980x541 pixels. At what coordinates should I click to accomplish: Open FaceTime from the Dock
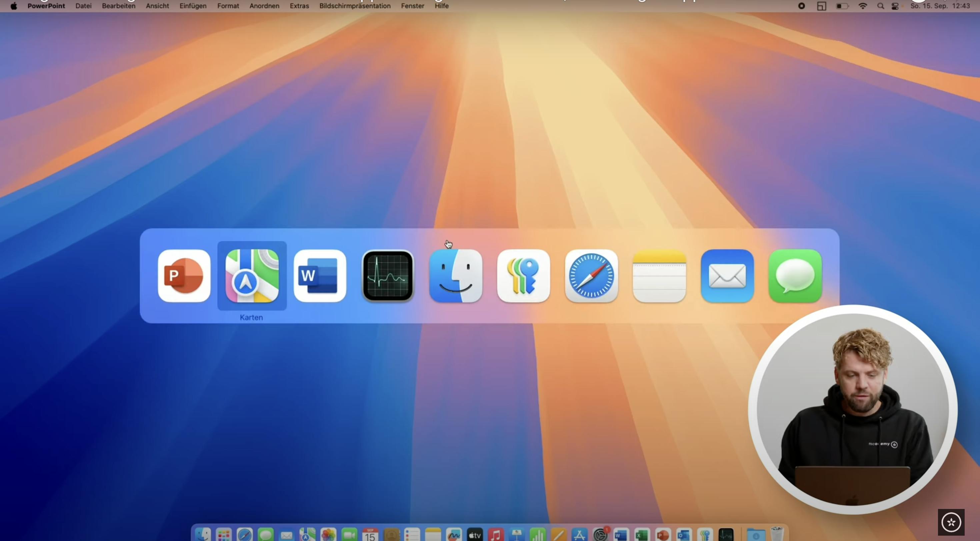(x=349, y=534)
